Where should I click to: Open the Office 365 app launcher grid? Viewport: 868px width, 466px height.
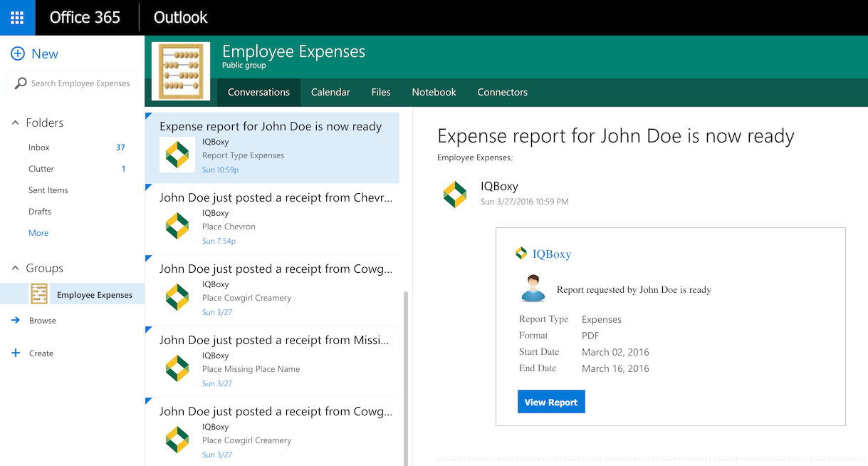click(17, 17)
